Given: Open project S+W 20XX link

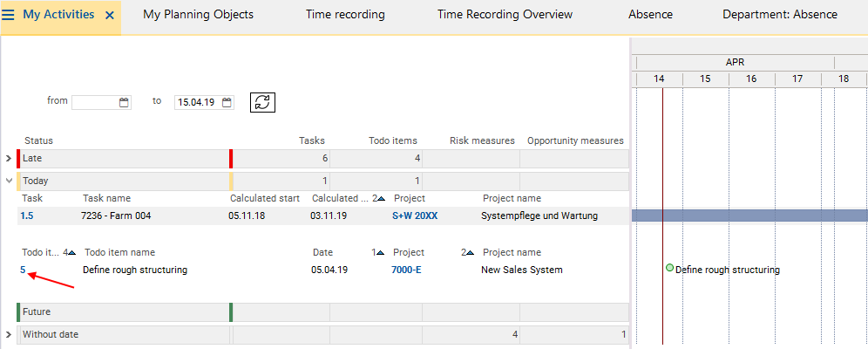Looking at the screenshot, I should [x=415, y=216].
